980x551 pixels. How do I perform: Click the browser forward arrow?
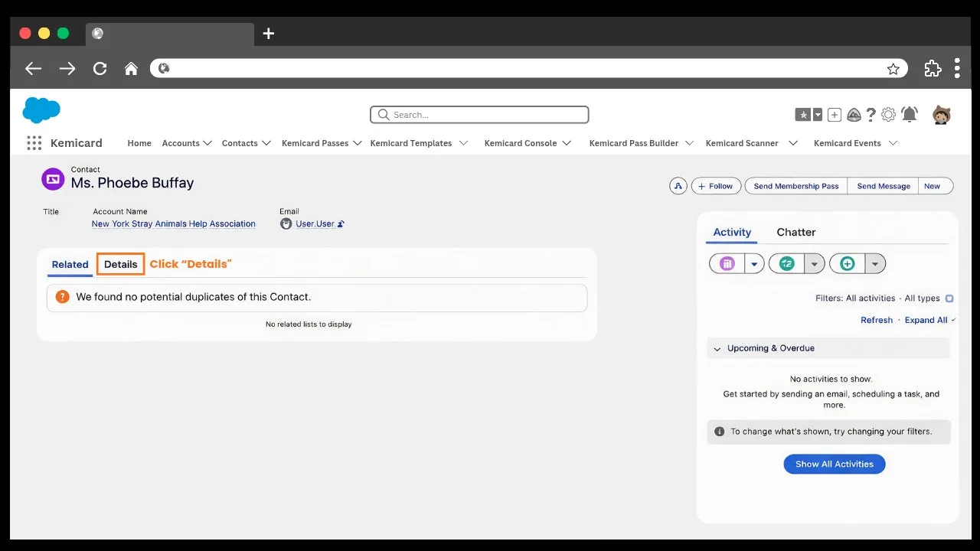pos(67,69)
